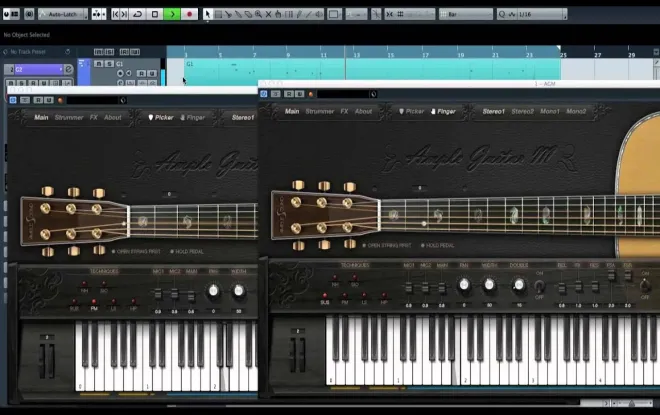Click the Play button in transport

click(172, 14)
